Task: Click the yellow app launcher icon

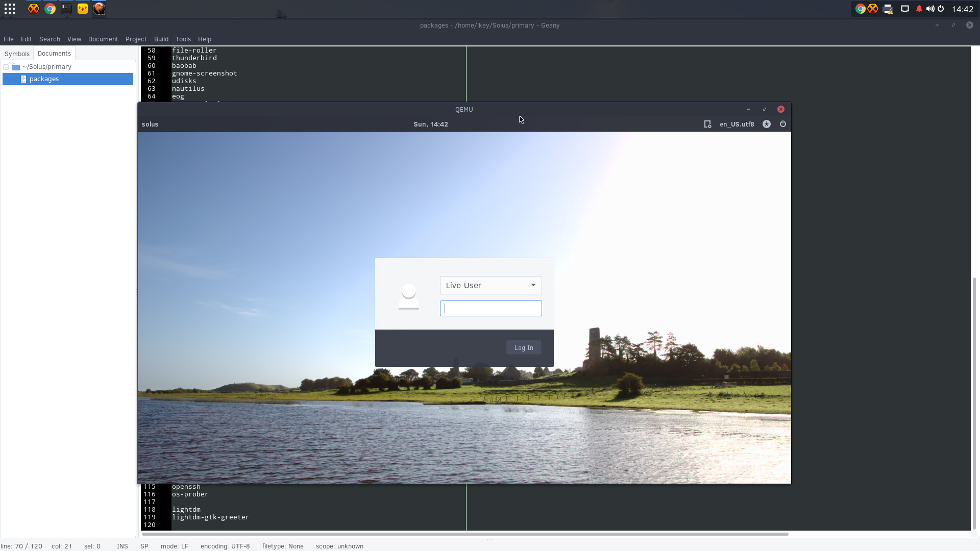Action: (83, 9)
